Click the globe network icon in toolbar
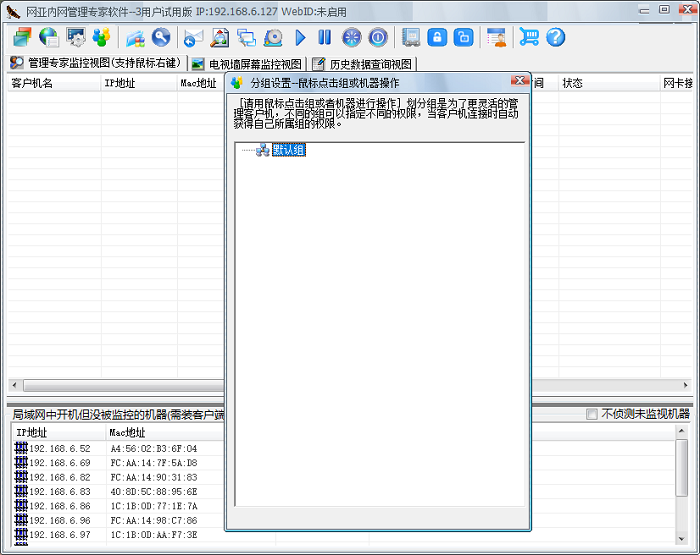700x555 pixels. pyautogui.click(x=49, y=38)
